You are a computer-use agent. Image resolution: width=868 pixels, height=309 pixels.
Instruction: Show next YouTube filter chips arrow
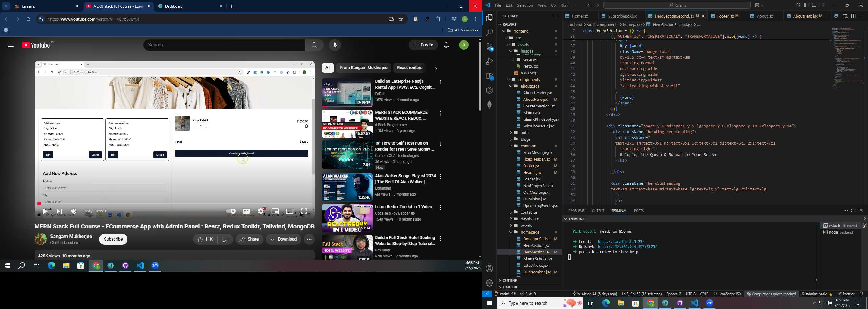click(435, 68)
